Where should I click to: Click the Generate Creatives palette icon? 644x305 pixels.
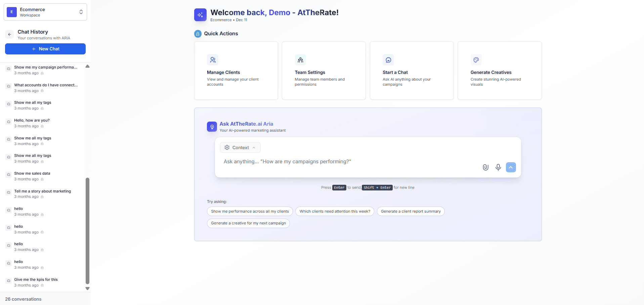click(476, 60)
